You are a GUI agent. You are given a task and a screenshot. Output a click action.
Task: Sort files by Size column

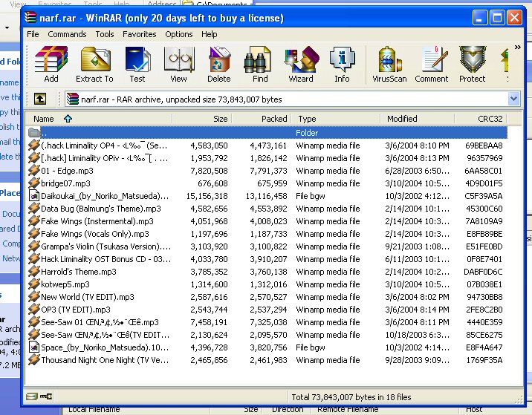pyautogui.click(x=220, y=119)
